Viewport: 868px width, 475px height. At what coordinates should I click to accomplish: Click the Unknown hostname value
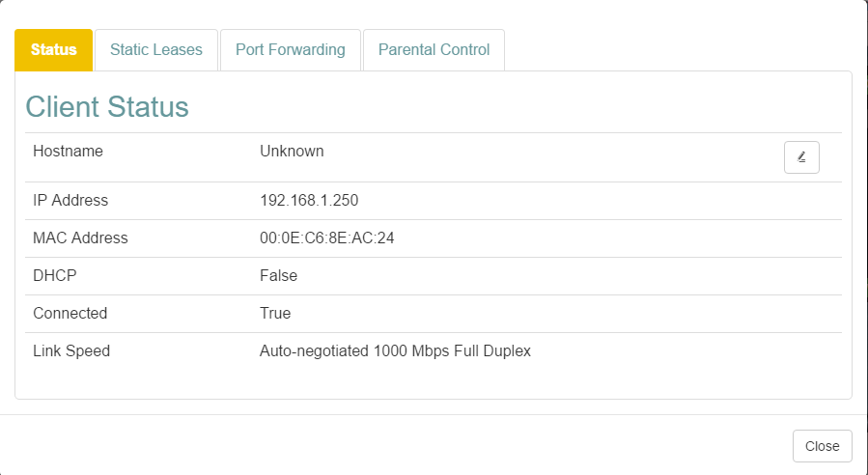click(292, 152)
